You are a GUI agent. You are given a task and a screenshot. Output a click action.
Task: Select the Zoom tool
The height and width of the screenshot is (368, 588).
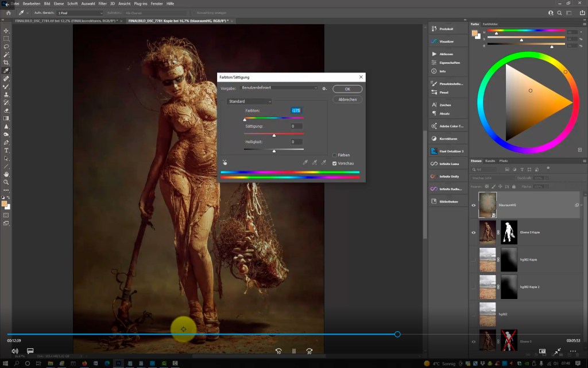point(6,182)
